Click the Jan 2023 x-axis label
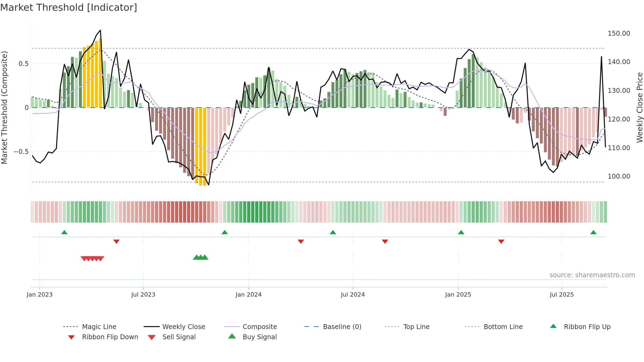 (40, 295)
